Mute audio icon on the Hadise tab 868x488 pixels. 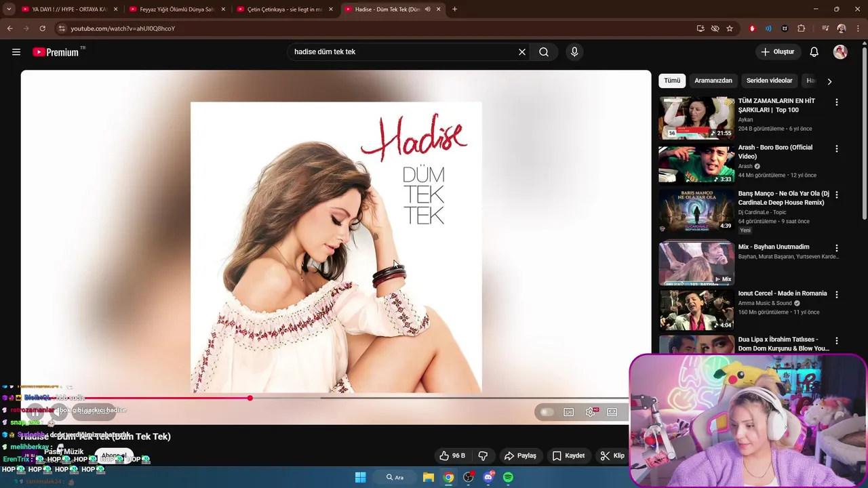click(x=427, y=9)
